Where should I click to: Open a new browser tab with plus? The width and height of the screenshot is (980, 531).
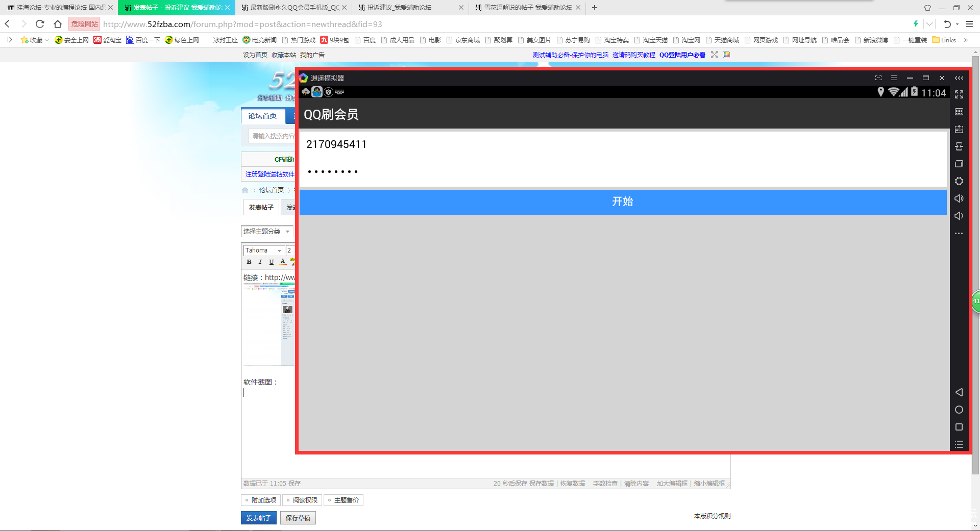(x=595, y=8)
